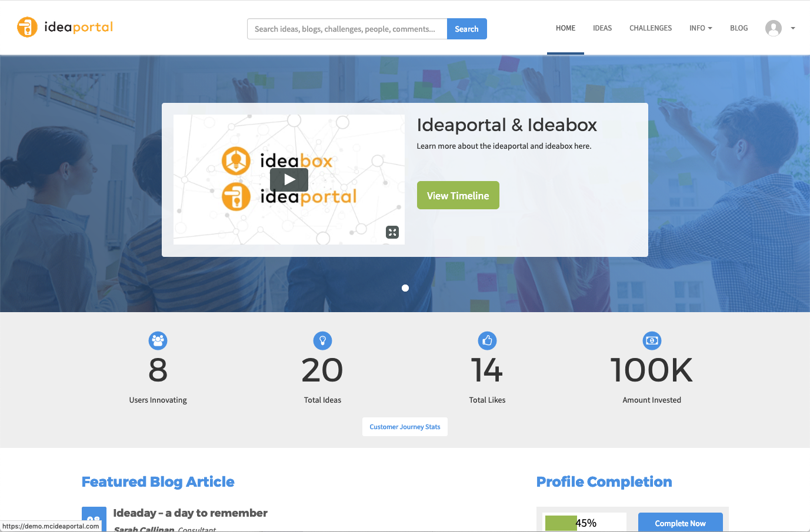Play the Ideaportal & Ideabox video
This screenshot has width=810, height=532.
(289, 179)
